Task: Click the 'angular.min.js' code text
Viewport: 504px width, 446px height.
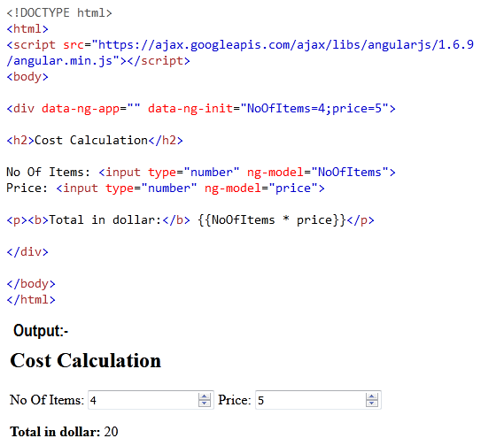Action: point(63,60)
